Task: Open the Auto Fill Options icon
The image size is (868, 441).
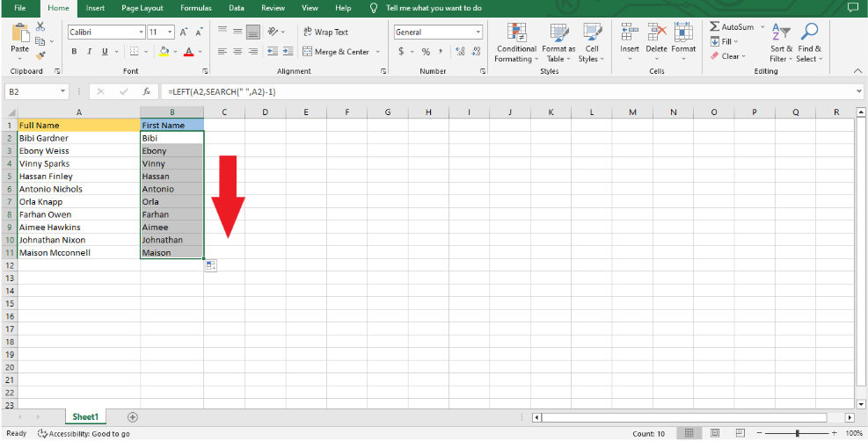Action: [211, 265]
